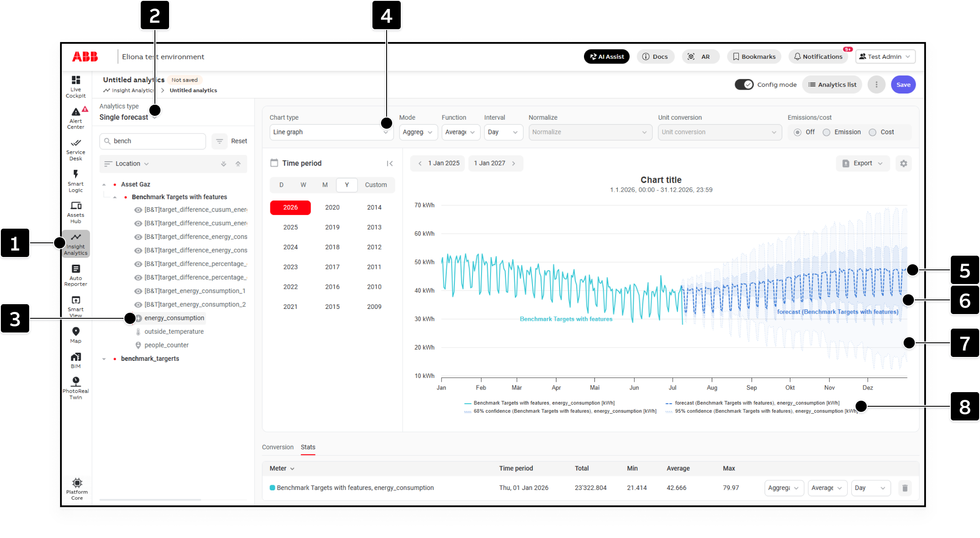
Task: Select the M month period tab
Action: coord(325,185)
